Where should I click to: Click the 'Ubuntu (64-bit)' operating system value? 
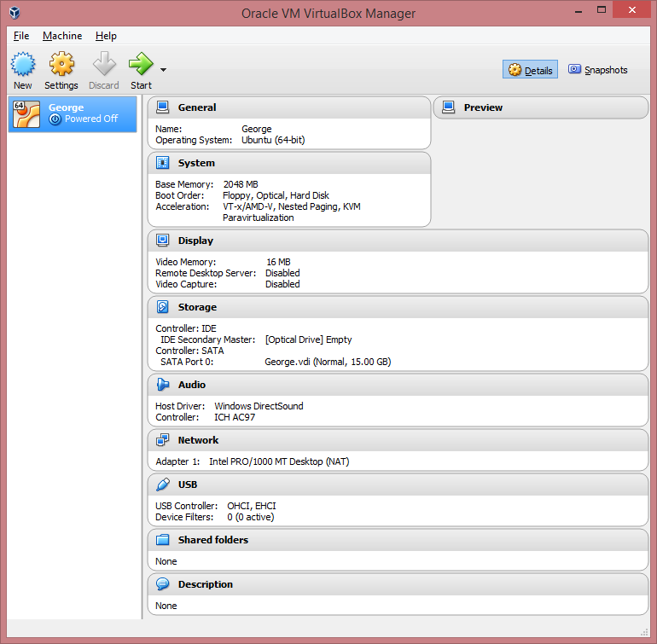click(273, 140)
